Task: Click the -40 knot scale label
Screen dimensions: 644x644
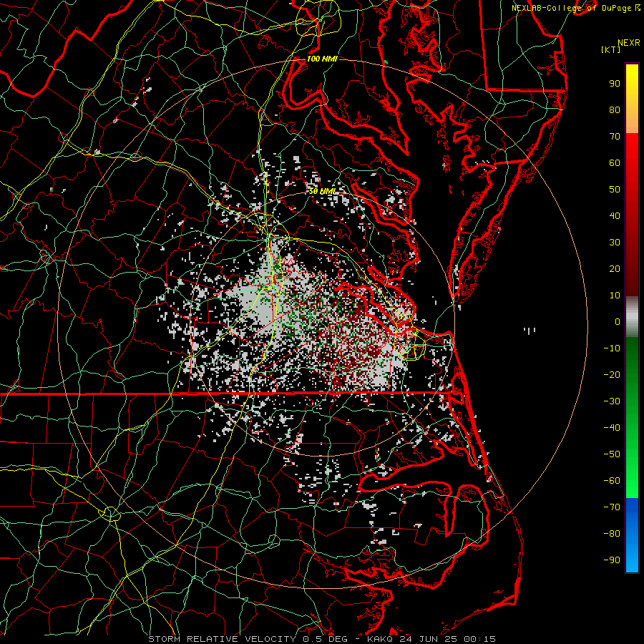Action: [x=612, y=428]
